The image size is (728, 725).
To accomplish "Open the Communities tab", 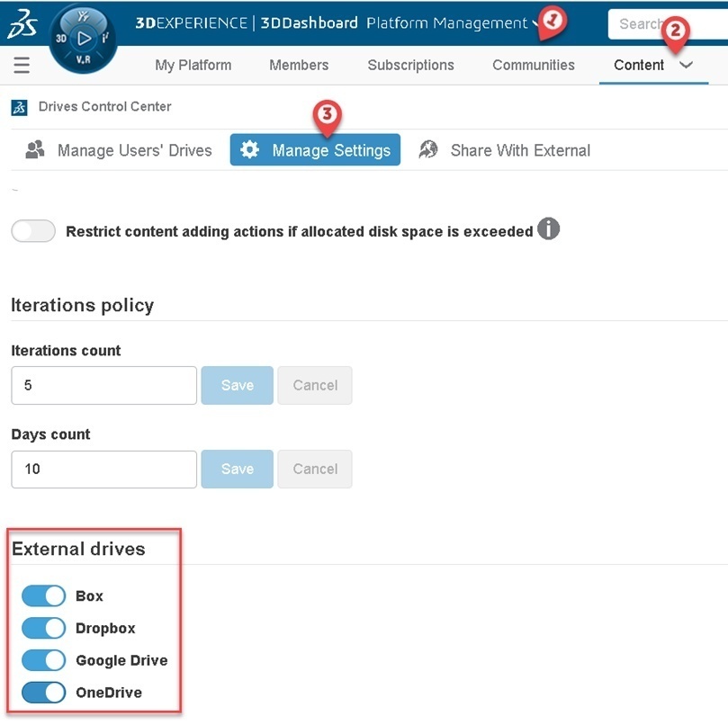I will pos(534,65).
